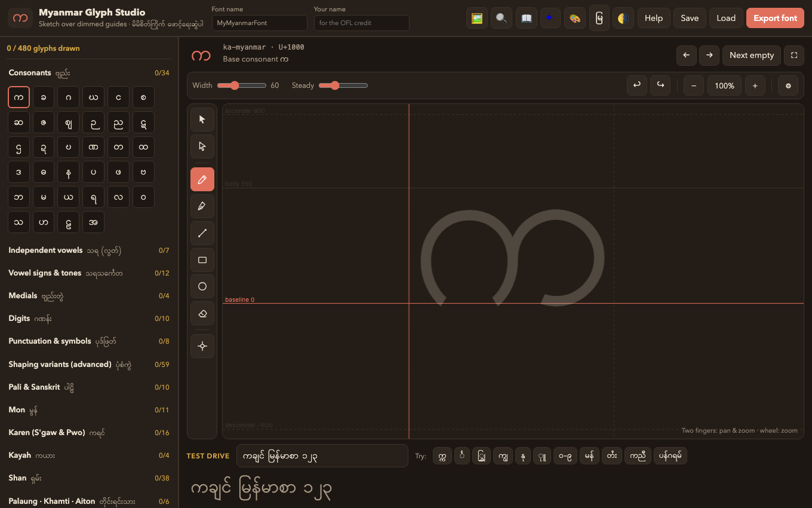Toggle dark and light mode

(x=623, y=18)
